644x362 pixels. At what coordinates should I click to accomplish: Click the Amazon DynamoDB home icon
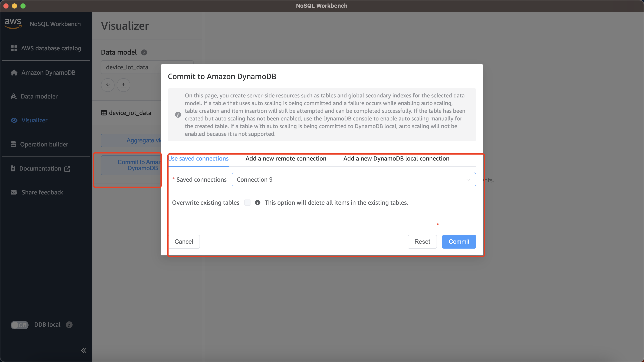14,72
